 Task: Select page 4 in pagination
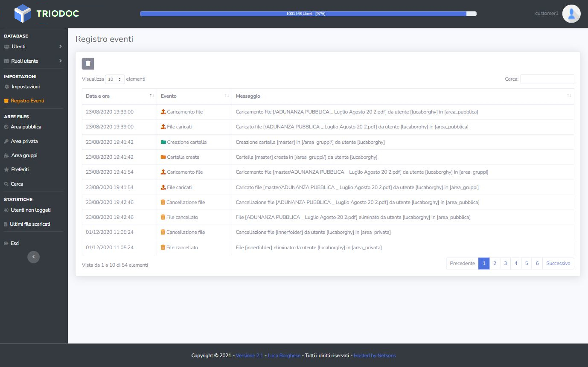(x=516, y=263)
